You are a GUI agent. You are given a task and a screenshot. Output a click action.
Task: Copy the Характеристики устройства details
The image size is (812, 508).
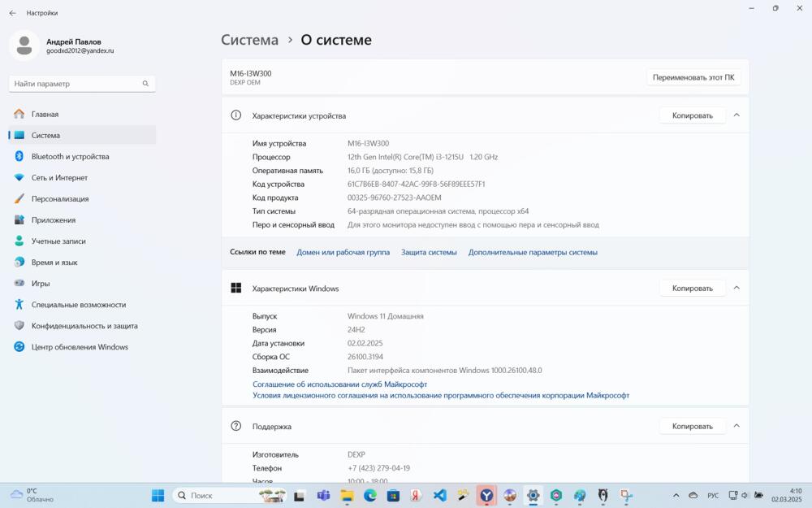tap(693, 115)
